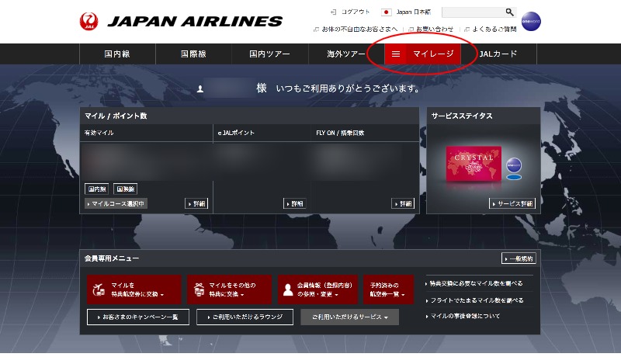Open the 国内線 menu tab
This screenshot has height=364, width=621.
117,54
